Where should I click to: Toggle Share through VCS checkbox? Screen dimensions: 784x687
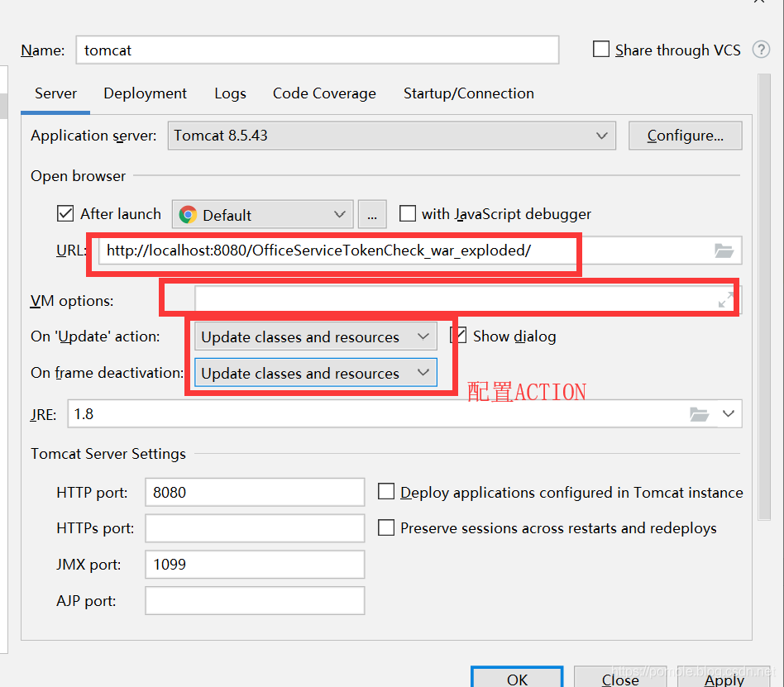tap(601, 50)
